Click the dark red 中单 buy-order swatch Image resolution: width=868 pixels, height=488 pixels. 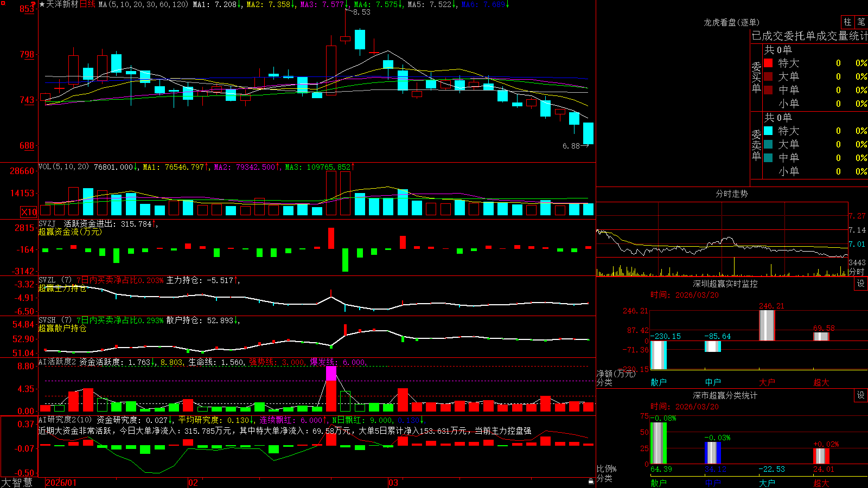click(768, 90)
